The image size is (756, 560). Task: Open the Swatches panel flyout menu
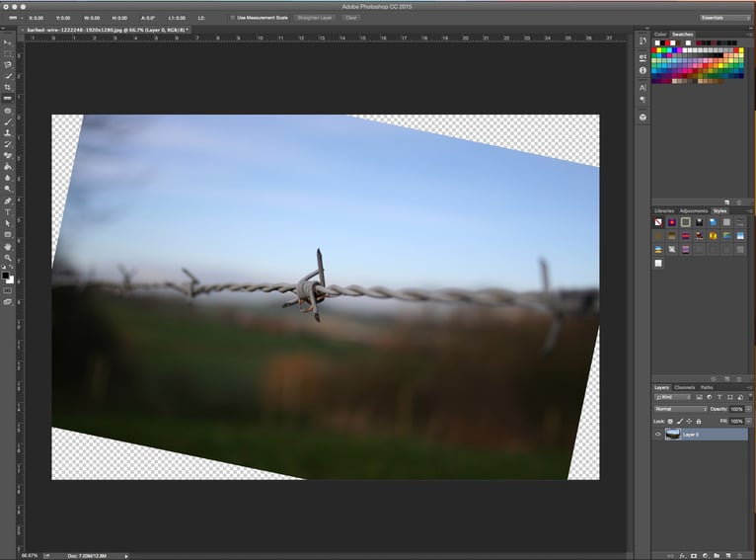749,35
